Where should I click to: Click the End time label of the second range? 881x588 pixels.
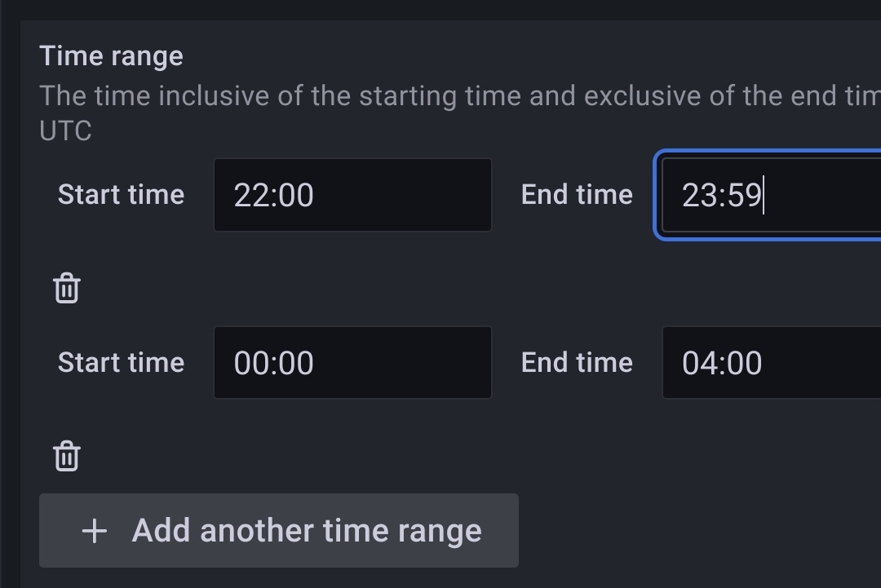click(577, 363)
